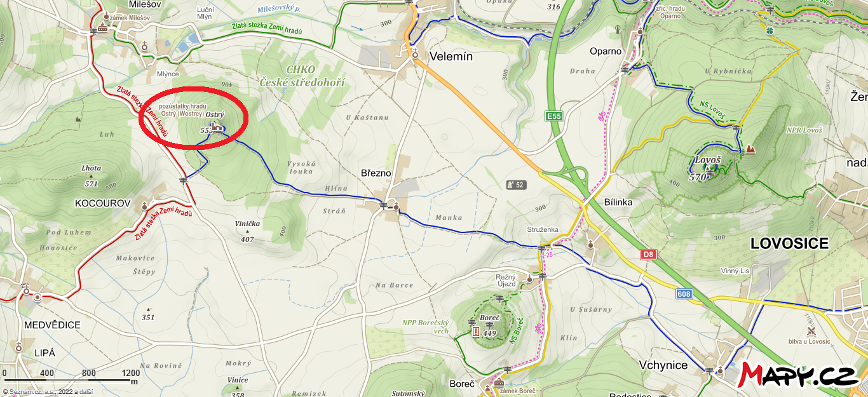Click the crossed-swords bitva u Lovosic icon
Viewport: 868px width, 397px height.
tap(810, 331)
